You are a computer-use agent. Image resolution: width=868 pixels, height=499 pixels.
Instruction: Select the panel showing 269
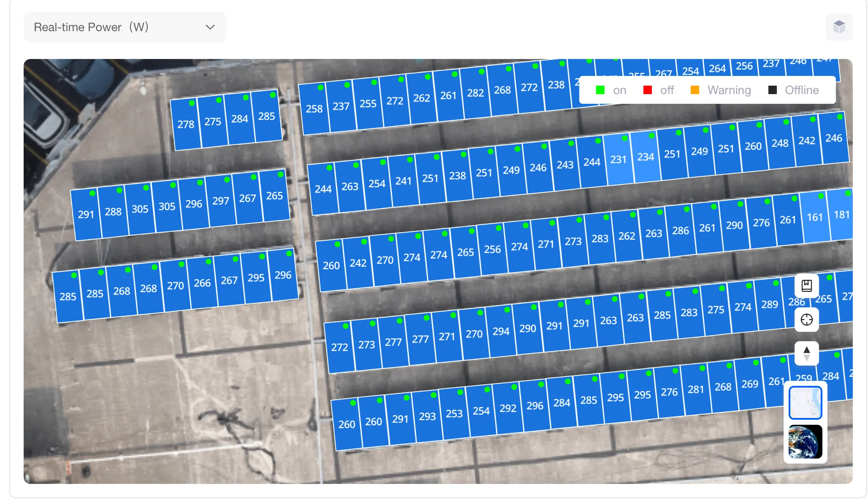(749, 384)
